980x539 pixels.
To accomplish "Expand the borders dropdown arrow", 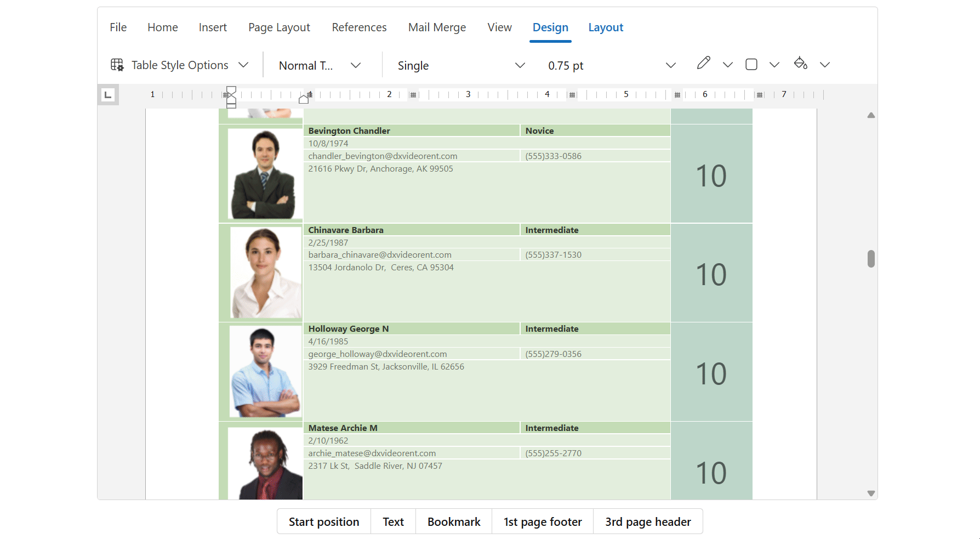I will tap(774, 65).
